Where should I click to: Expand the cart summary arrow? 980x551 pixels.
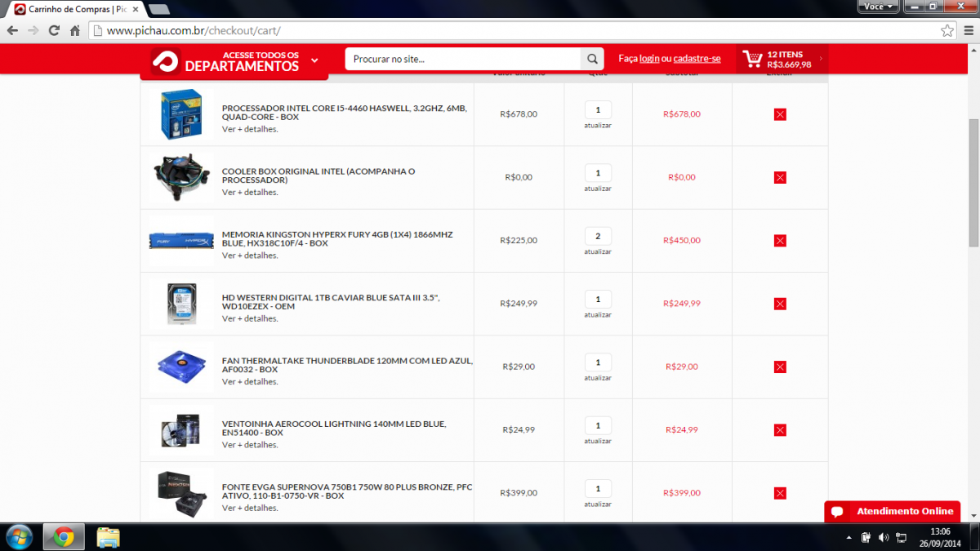click(820, 59)
